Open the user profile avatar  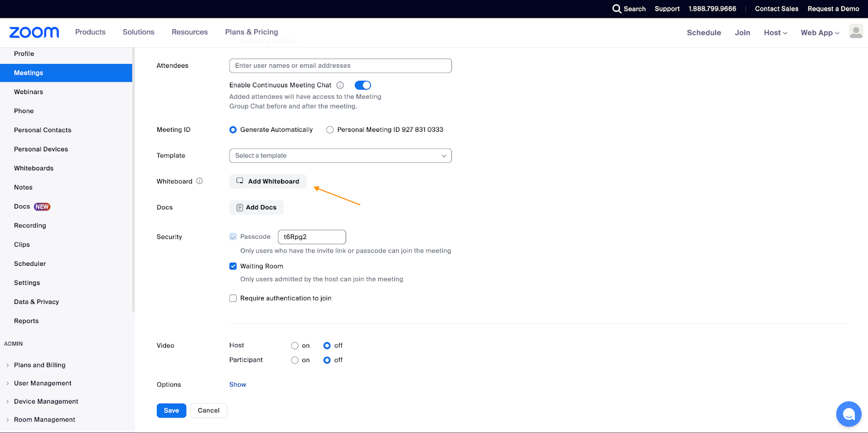click(856, 32)
